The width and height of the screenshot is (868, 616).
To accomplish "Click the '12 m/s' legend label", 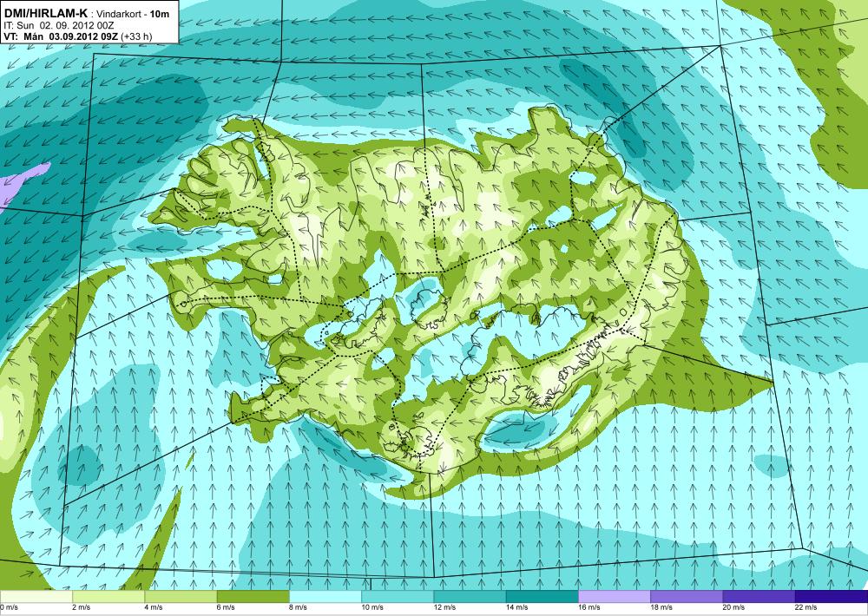I will pyautogui.click(x=445, y=607).
